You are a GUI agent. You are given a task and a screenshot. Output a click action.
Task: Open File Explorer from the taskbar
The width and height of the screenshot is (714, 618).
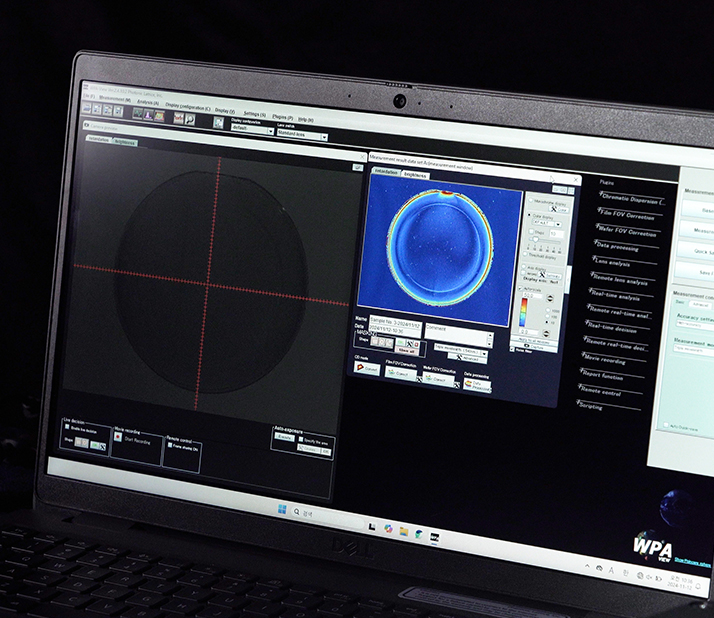coord(403,531)
